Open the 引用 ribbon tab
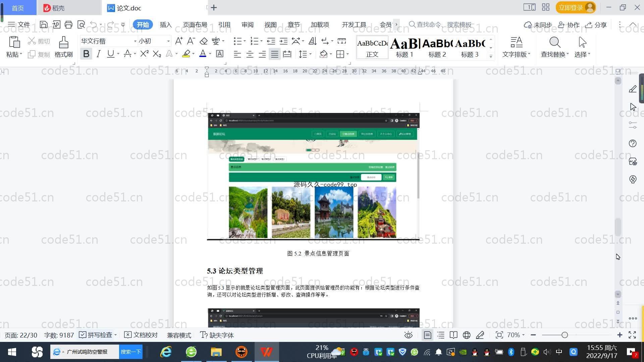This screenshot has width=644, height=362. click(x=224, y=24)
